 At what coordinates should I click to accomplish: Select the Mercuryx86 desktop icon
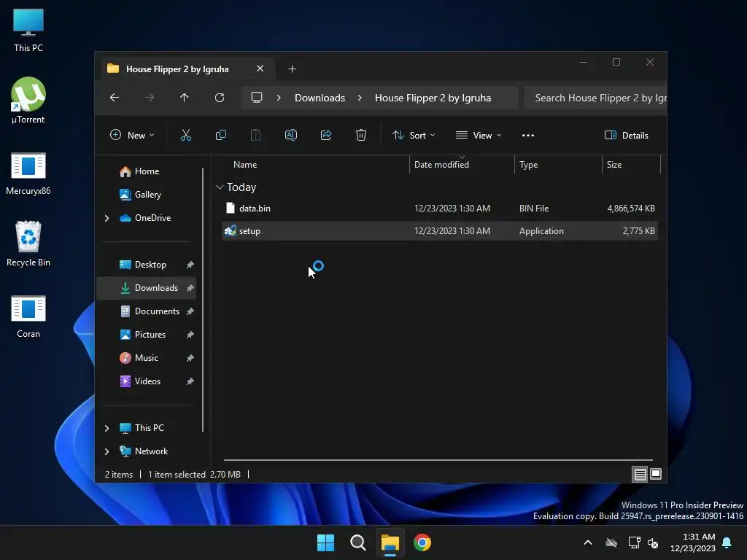(x=28, y=174)
